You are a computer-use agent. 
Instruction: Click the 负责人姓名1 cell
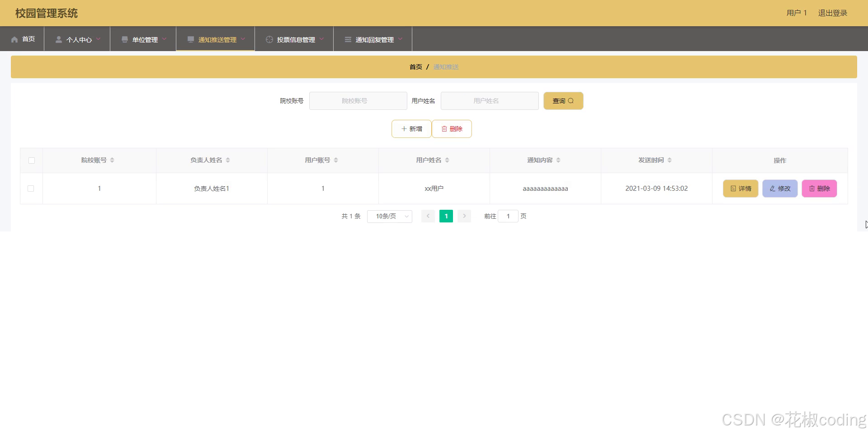click(x=212, y=189)
